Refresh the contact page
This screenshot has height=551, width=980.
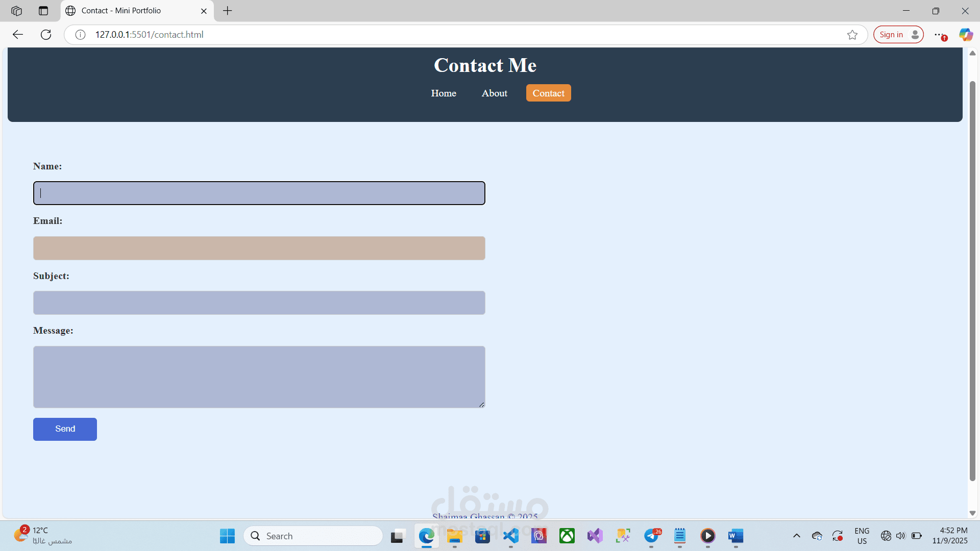pos(46,35)
